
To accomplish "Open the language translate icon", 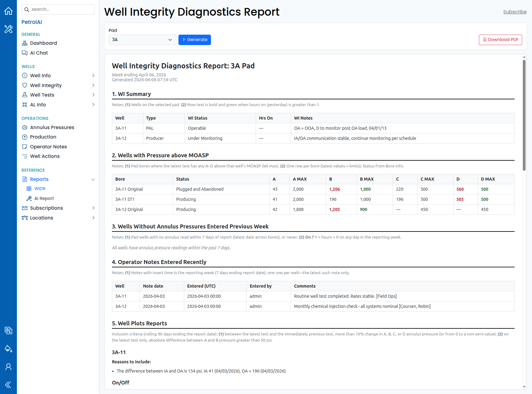I will click(x=8, y=330).
